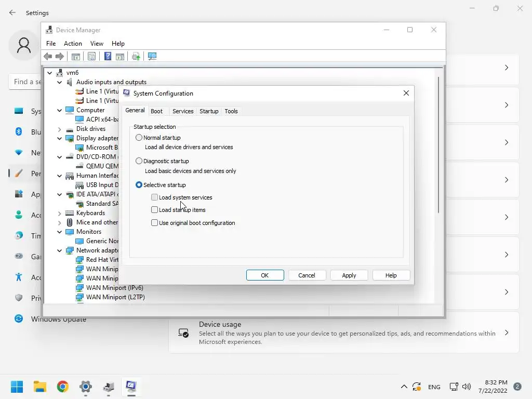Toggle Show/Hide Action Pane toolbar icon

120,56
